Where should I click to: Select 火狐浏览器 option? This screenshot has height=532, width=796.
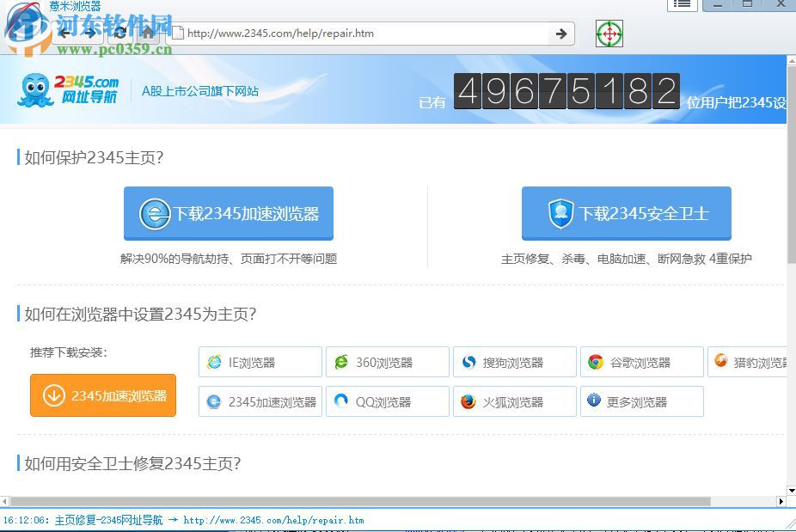coord(515,401)
